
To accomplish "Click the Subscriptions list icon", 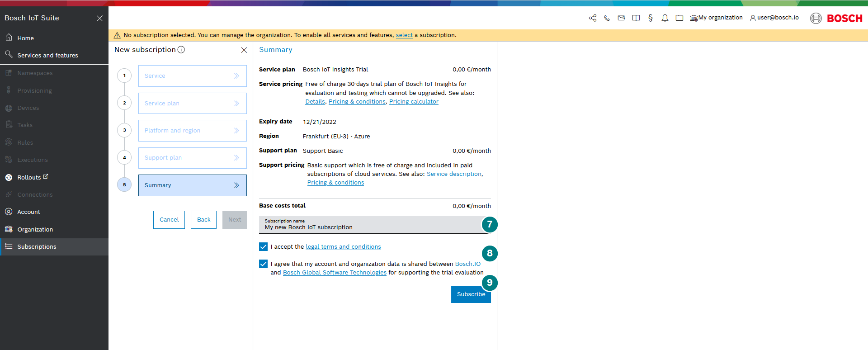I will point(9,246).
